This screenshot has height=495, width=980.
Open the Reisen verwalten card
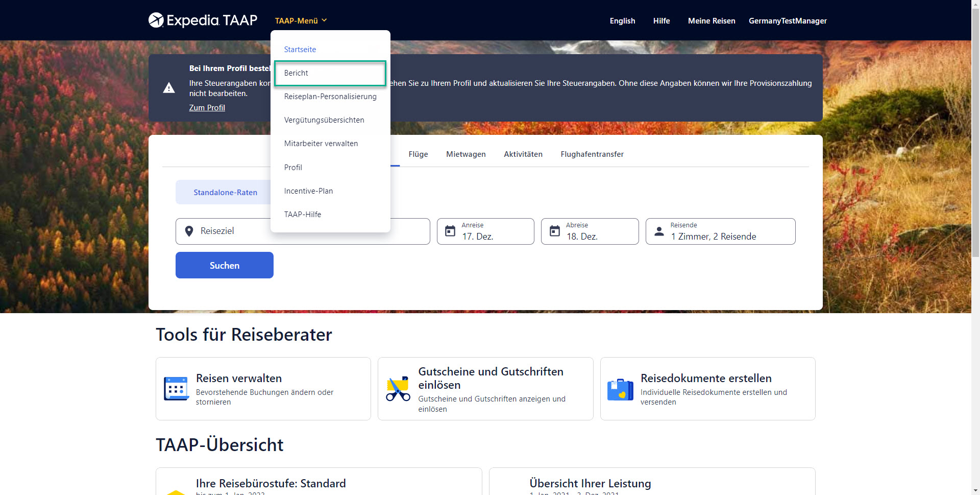(x=263, y=389)
